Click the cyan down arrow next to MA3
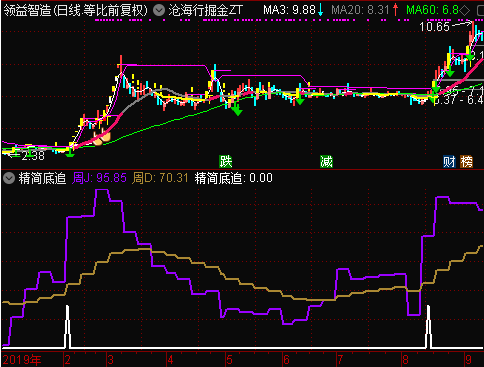Screen dimensions: 484x367 320,10
